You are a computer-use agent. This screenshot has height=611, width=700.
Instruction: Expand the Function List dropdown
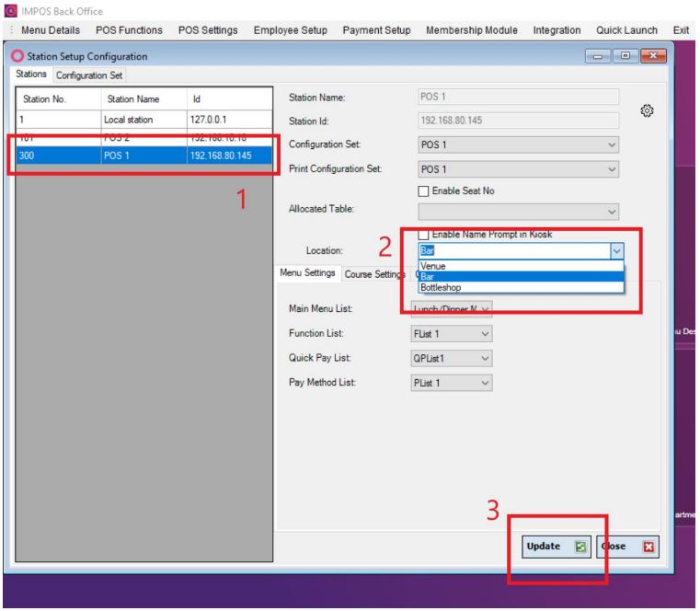[452, 334]
